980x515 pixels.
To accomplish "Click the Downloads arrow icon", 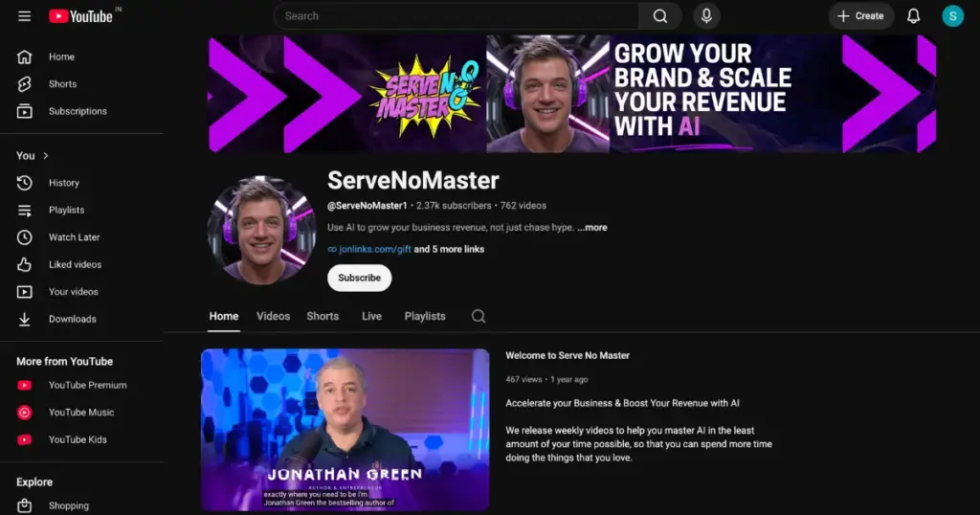I will (x=24, y=319).
